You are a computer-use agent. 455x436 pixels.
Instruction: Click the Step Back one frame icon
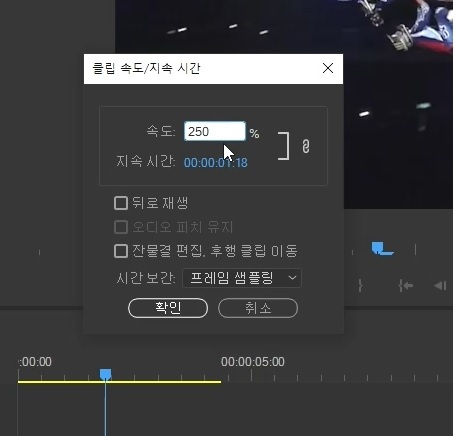[x=440, y=286]
